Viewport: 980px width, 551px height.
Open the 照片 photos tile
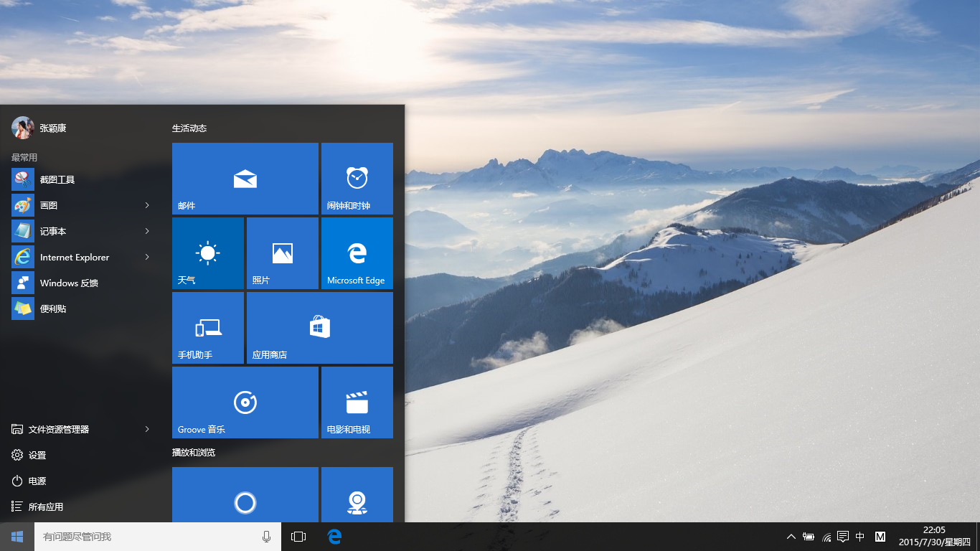(283, 253)
